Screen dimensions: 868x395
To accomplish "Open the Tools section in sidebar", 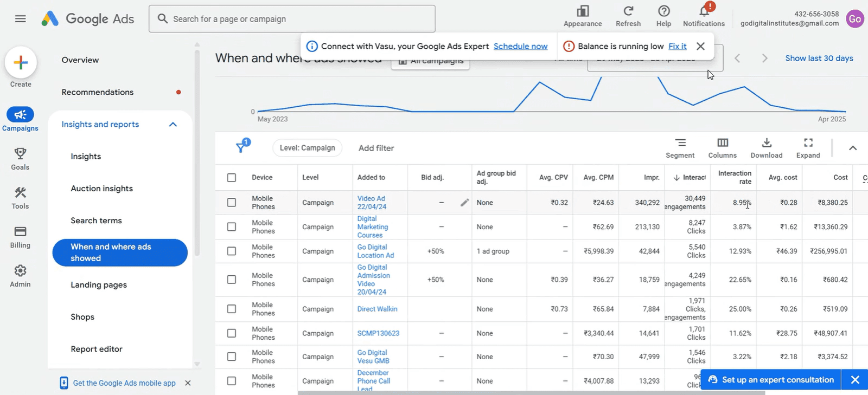I will point(20,198).
